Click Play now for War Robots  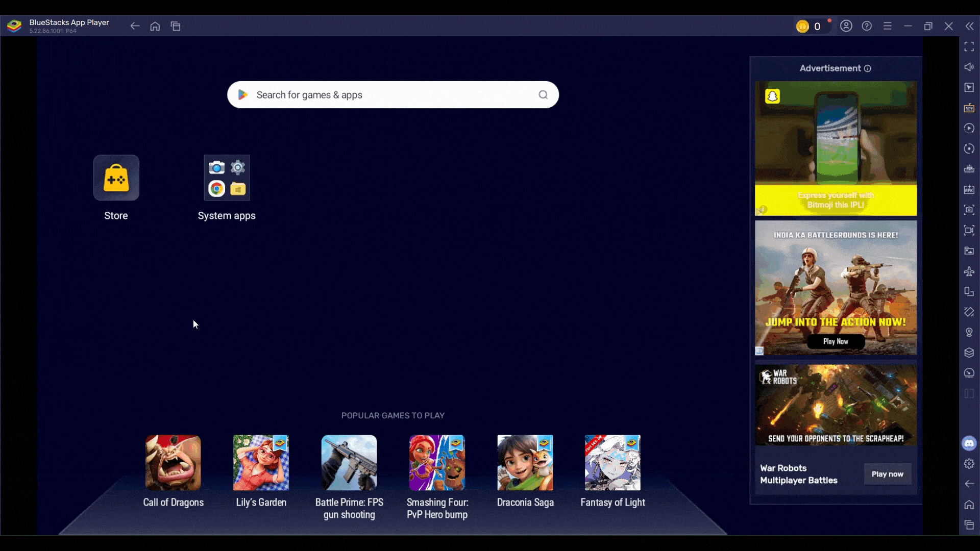(888, 474)
